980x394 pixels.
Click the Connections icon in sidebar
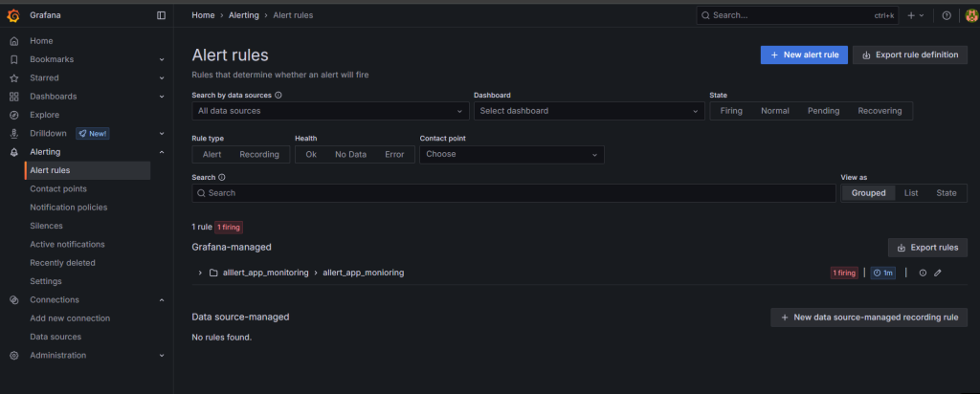(x=13, y=299)
